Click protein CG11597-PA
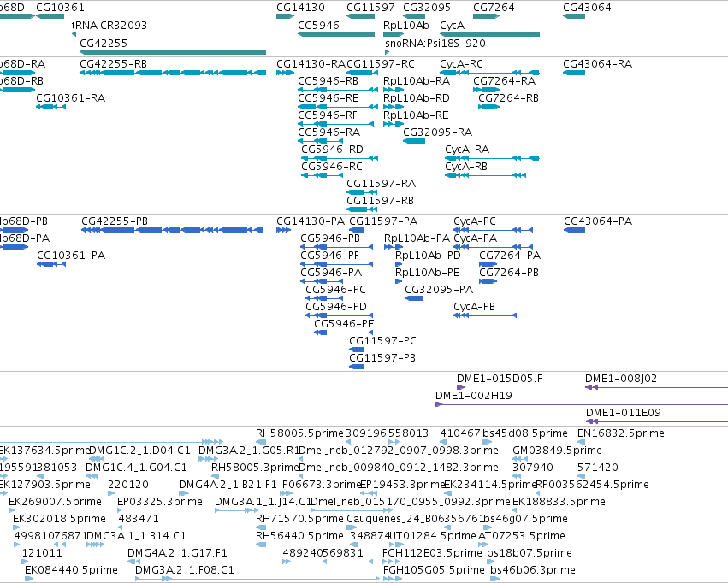728x583 pixels. tap(383, 221)
